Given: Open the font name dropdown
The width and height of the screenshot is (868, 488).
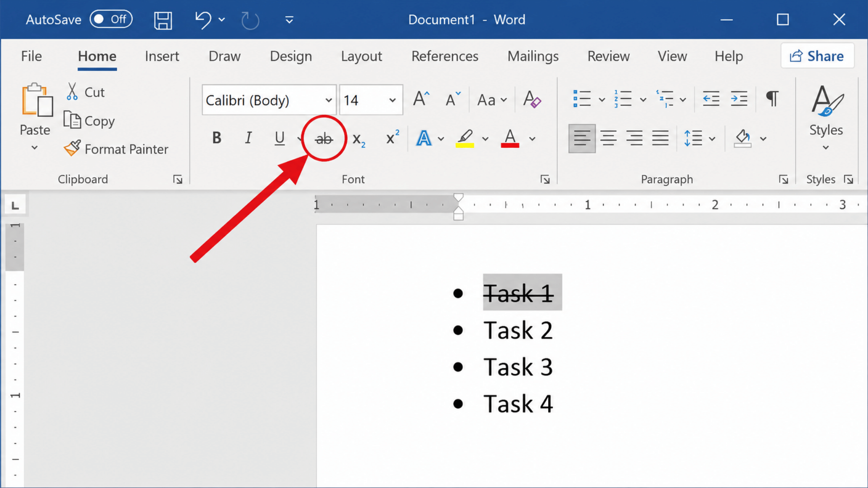Looking at the screenshot, I should pyautogui.click(x=329, y=100).
